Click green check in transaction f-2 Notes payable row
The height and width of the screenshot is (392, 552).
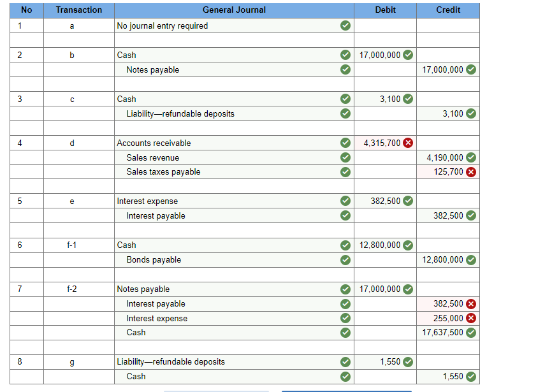click(x=345, y=289)
